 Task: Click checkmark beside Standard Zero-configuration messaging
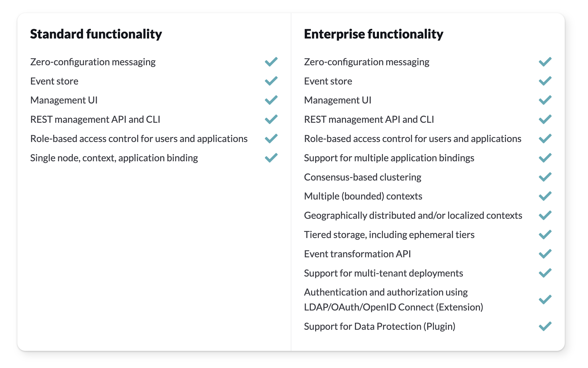[x=271, y=62]
